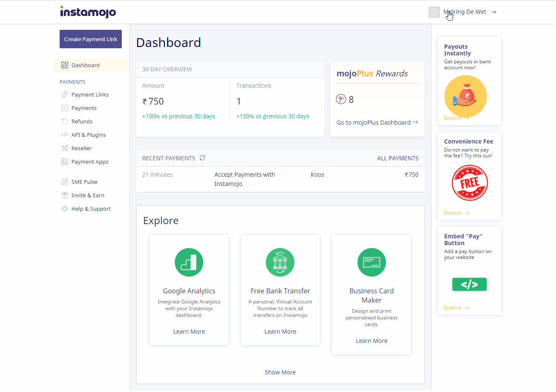Click the Free Bank Transfer bank icon
The width and height of the screenshot is (556, 392).
pos(280,262)
